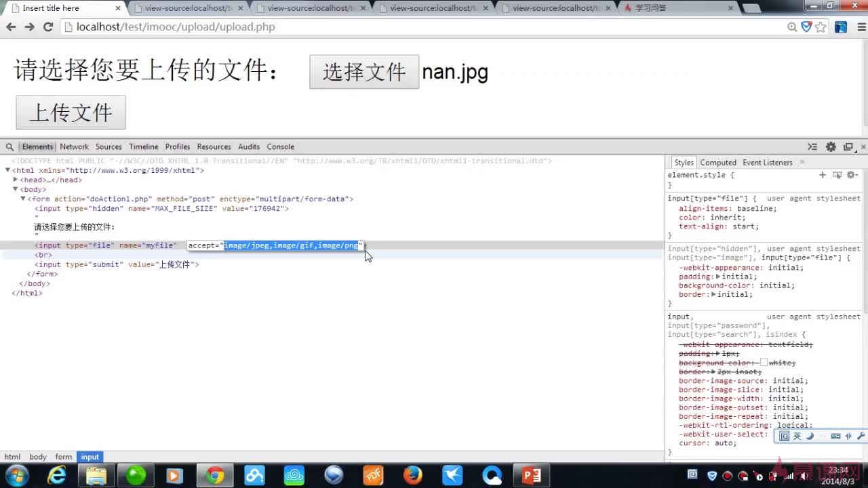Expand the border: initial property triangle
The height and width of the screenshot is (488, 868).
(x=714, y=294)
